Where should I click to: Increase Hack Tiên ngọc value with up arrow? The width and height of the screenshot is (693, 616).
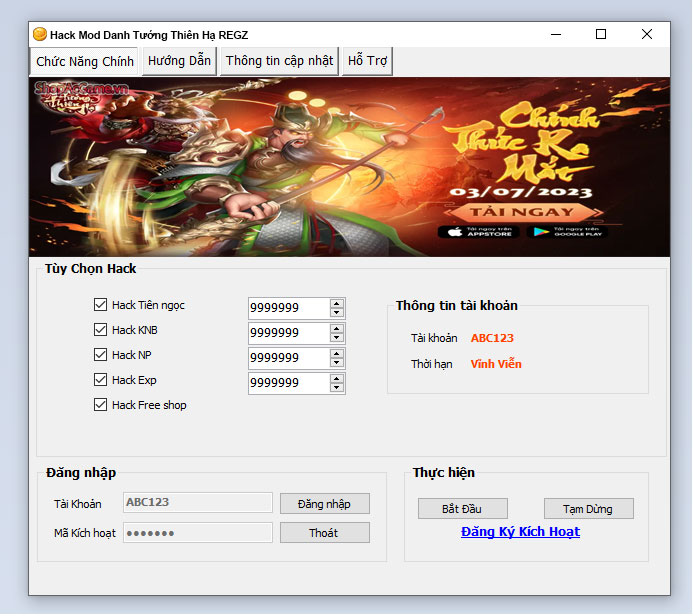tap(336, 303)
